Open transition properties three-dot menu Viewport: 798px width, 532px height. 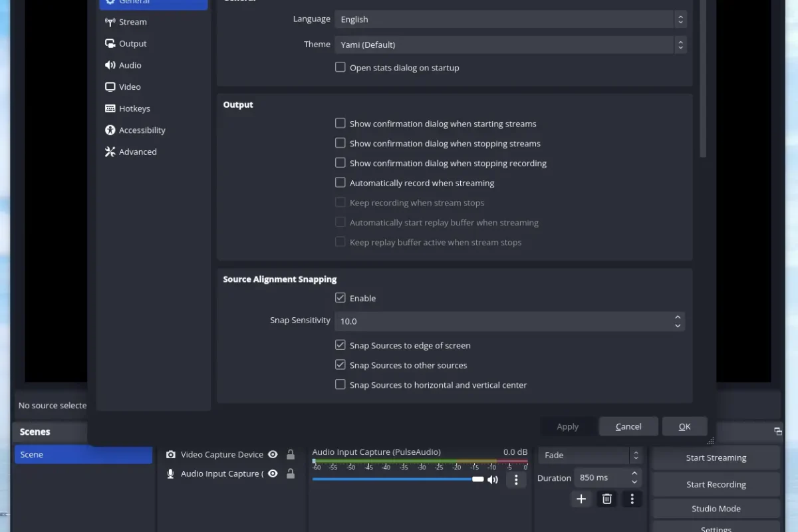632,499
